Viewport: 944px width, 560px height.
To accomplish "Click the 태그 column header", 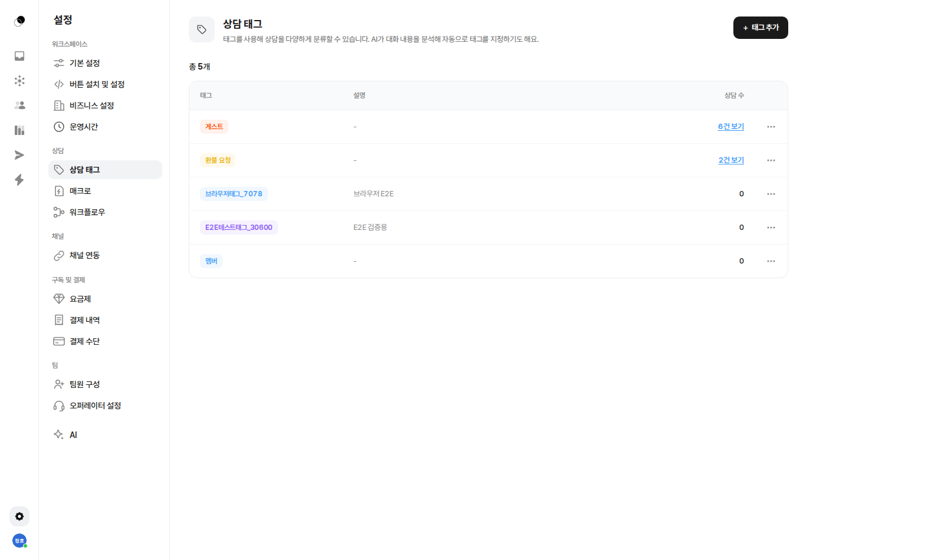I will [206, 95].
